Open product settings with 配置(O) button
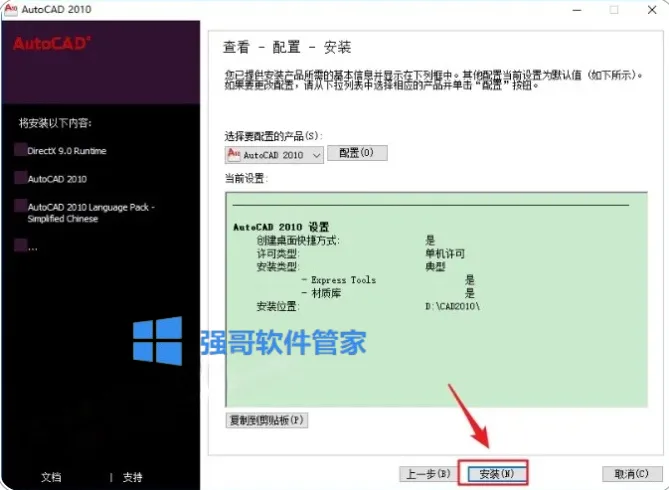Viewport: 669px width, 490px height. 357,153
